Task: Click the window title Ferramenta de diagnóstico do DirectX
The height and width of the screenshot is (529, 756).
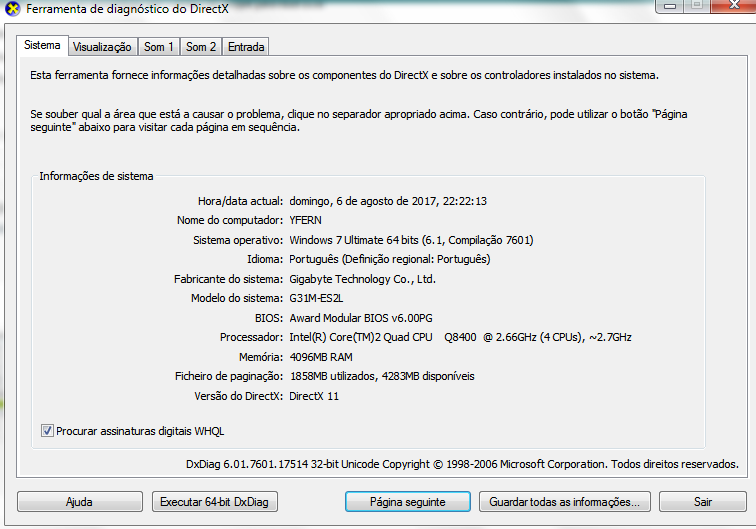Action: (x=127, y=9)
